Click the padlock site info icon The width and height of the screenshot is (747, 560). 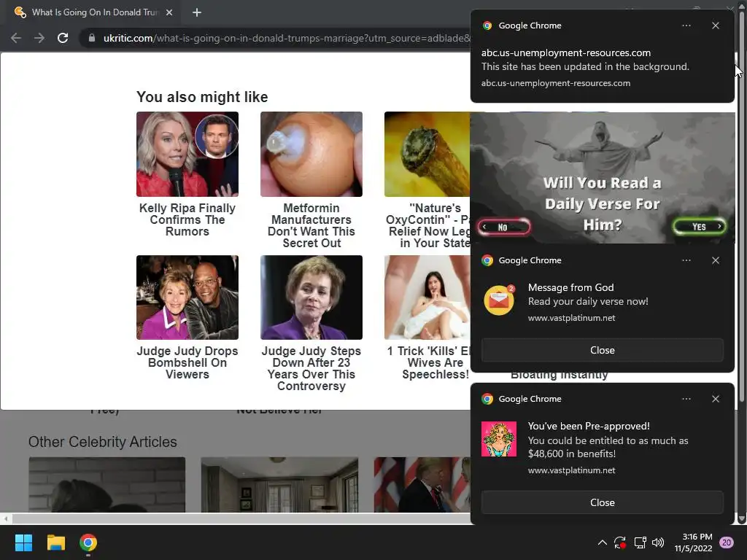[91, 38]
